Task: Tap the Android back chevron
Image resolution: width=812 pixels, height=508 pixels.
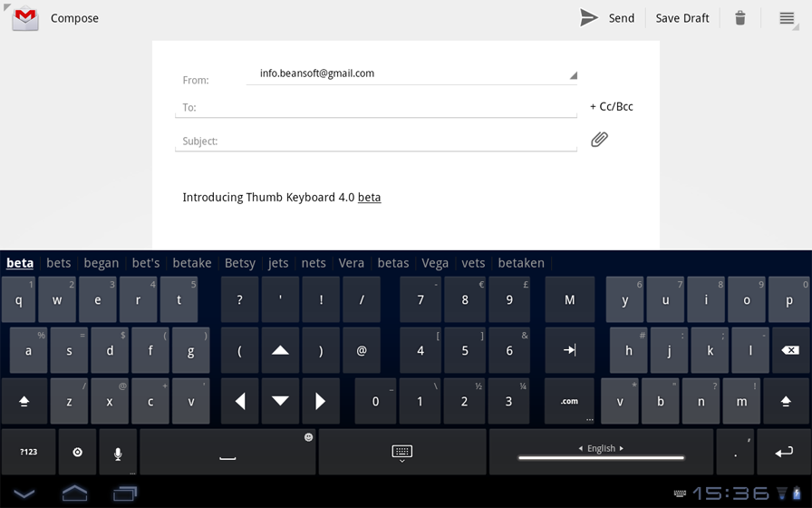Action: pyautogui.click(x=24, y=493)
